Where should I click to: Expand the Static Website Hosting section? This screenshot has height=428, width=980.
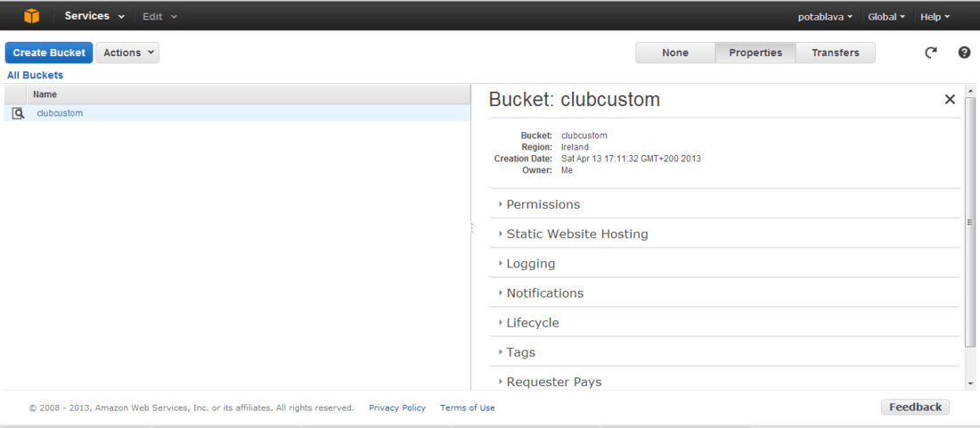(724, 234)
